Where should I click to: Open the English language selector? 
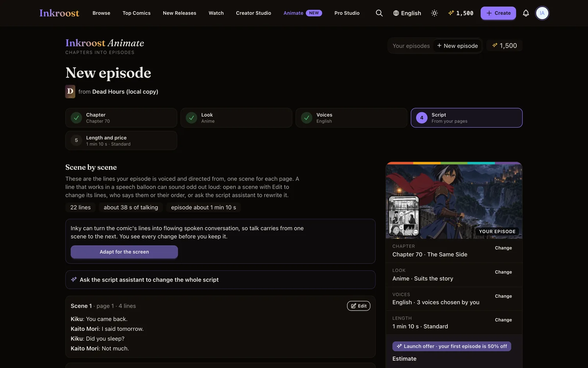click(x=407, y=13)
